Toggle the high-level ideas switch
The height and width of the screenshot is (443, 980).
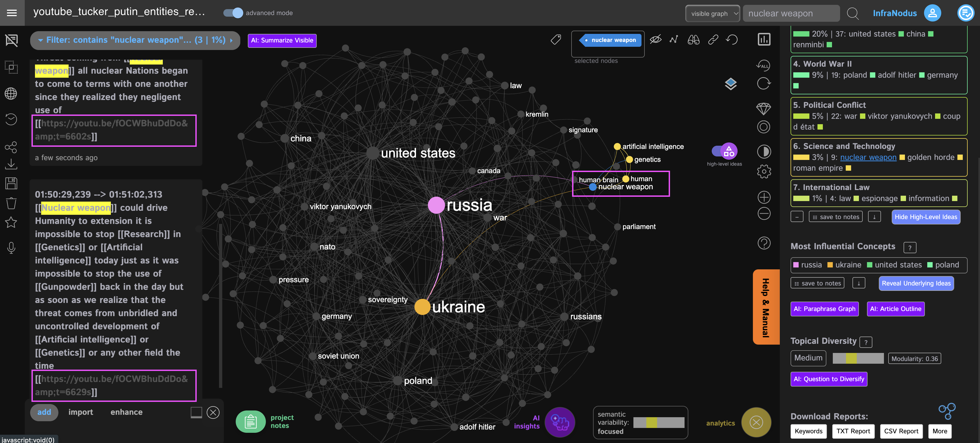point(724,152)
